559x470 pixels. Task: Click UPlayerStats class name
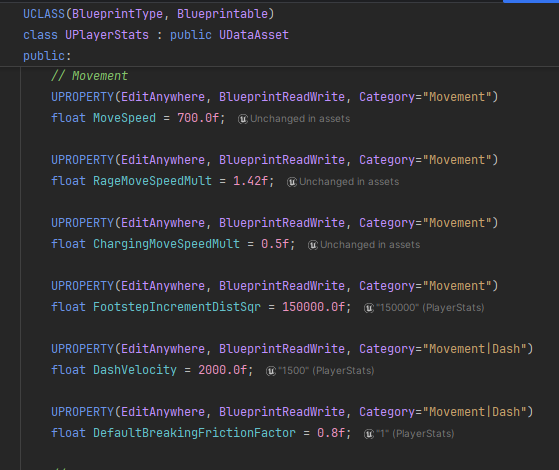point(107,35)
